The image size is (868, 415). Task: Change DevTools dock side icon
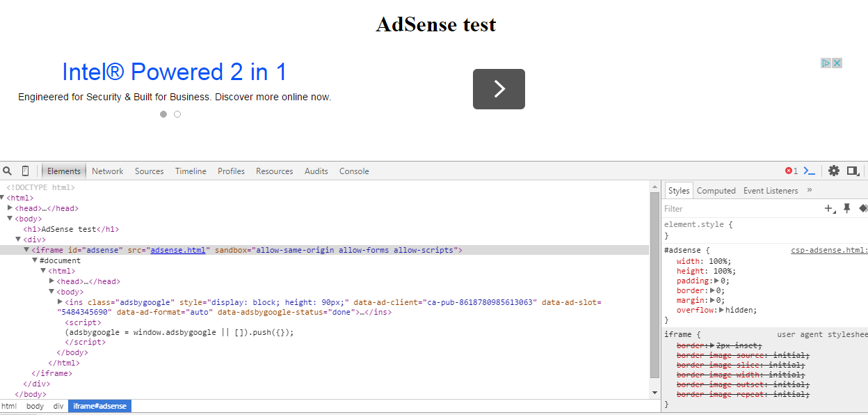[x=853, y=171]
